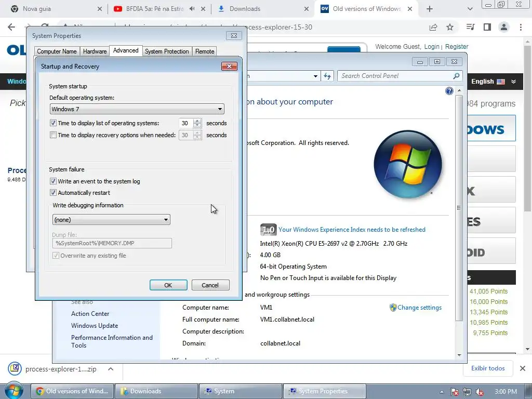Open the tab search chevron in Chrome

[x=470, y=9]
